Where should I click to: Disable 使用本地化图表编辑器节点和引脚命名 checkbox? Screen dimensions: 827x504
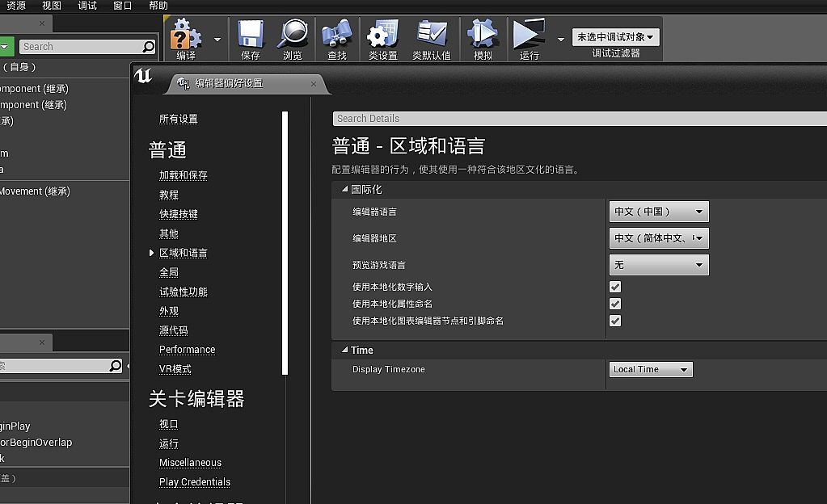pyautogui.click(x=615, y=321)
